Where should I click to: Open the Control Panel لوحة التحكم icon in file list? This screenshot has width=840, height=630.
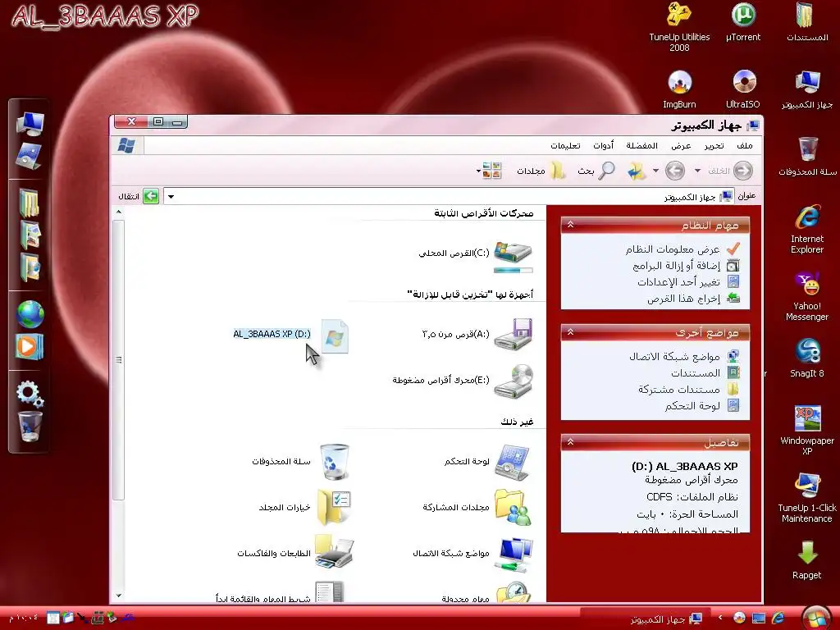513,462
